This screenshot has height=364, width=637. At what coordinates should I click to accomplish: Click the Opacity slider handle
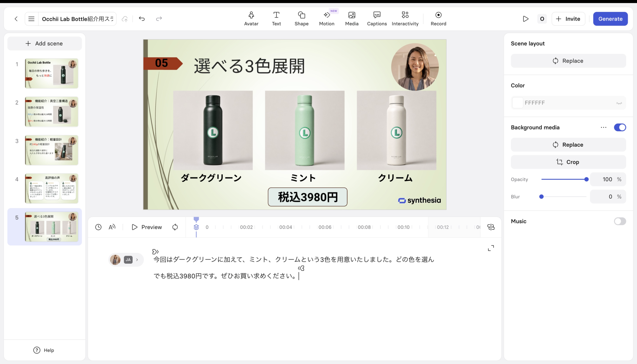click(x=586, y=179)
